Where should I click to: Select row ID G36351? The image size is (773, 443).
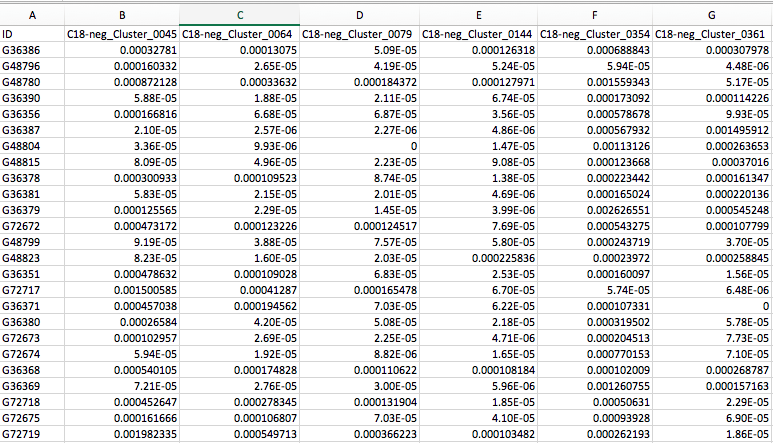click(x=32, y=274)
